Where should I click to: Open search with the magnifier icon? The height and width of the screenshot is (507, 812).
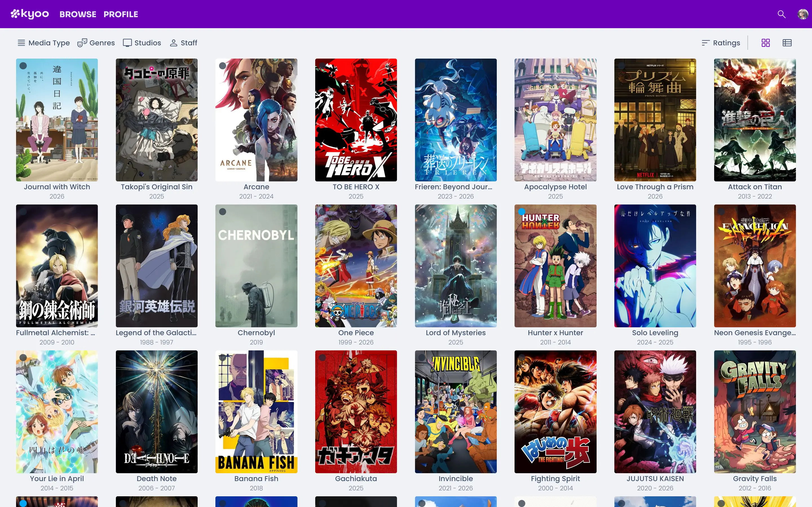tap(782, 14)
